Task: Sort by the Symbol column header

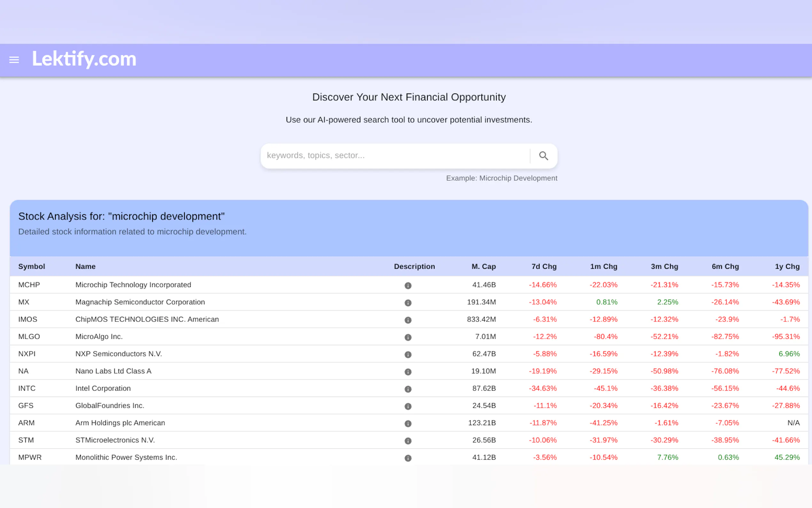Action: (x=32, y=266)
